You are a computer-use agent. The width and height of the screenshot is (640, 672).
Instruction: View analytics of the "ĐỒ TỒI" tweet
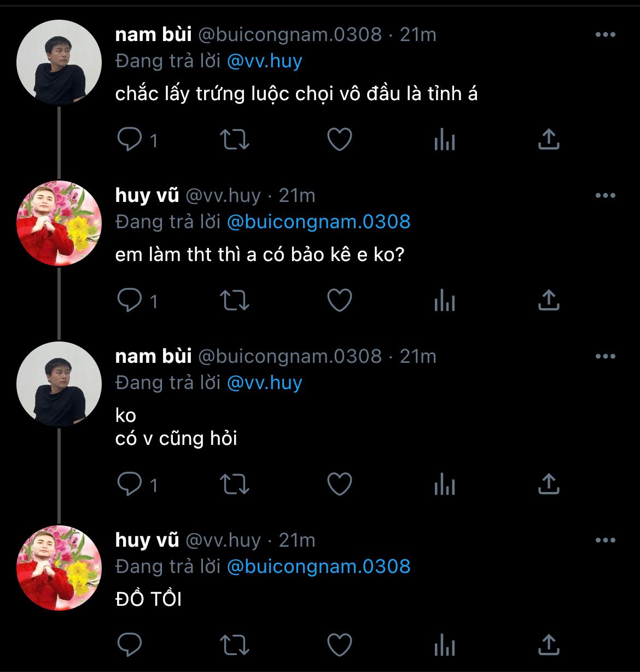(444, 646)
